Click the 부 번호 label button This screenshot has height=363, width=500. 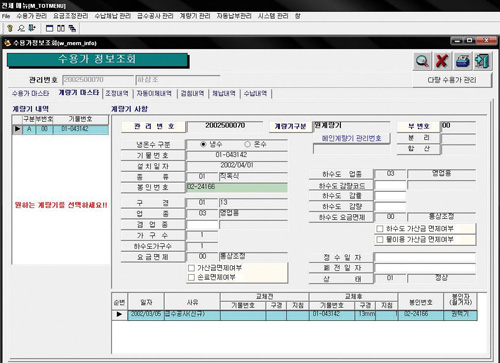[x=418, y=127]
